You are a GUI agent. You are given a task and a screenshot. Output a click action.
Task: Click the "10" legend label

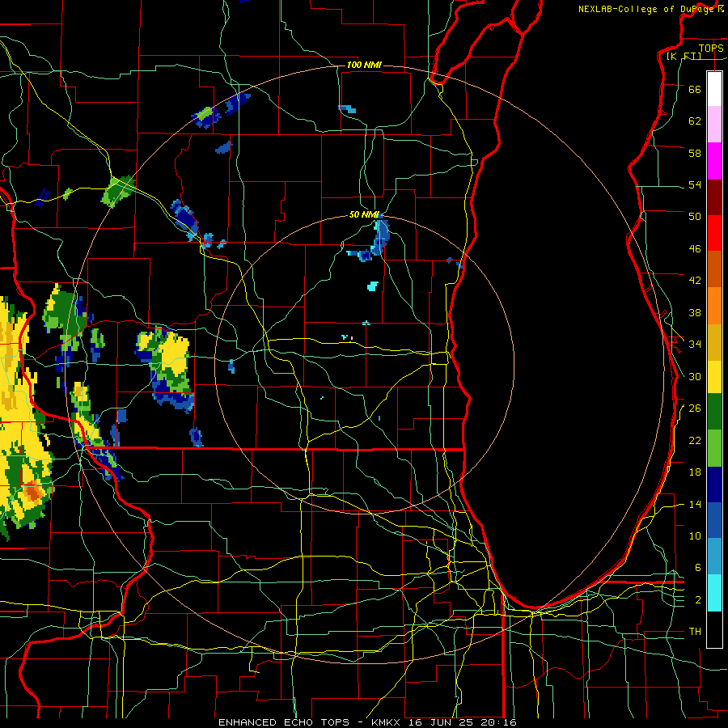coord(695,535)
